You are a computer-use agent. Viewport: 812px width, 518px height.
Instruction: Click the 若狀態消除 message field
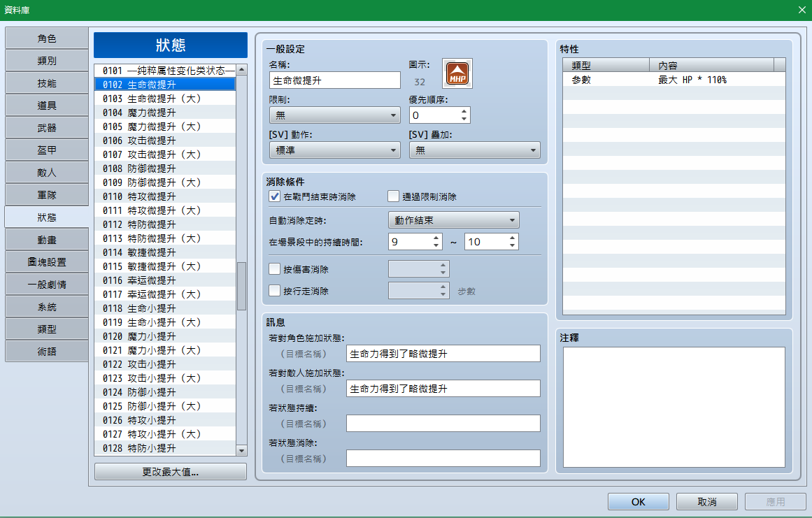pos(443,459)
